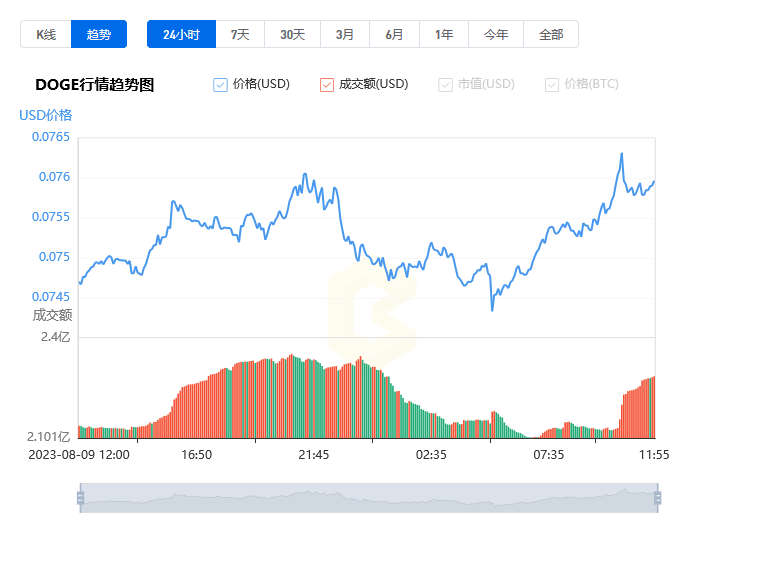780x563 pixels.
Task: Click the 2.4亿 volume axis label
Action: [x=56, y=337]
